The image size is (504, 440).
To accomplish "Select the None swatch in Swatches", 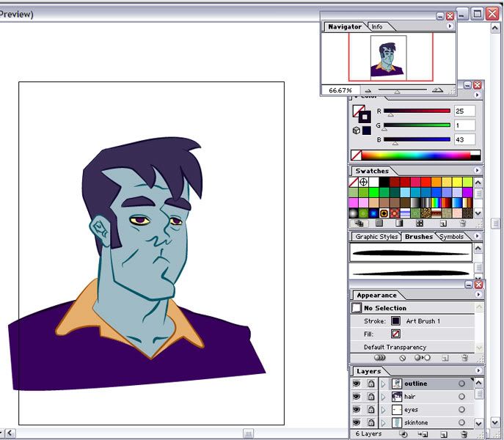I will [x=354, y=182].
